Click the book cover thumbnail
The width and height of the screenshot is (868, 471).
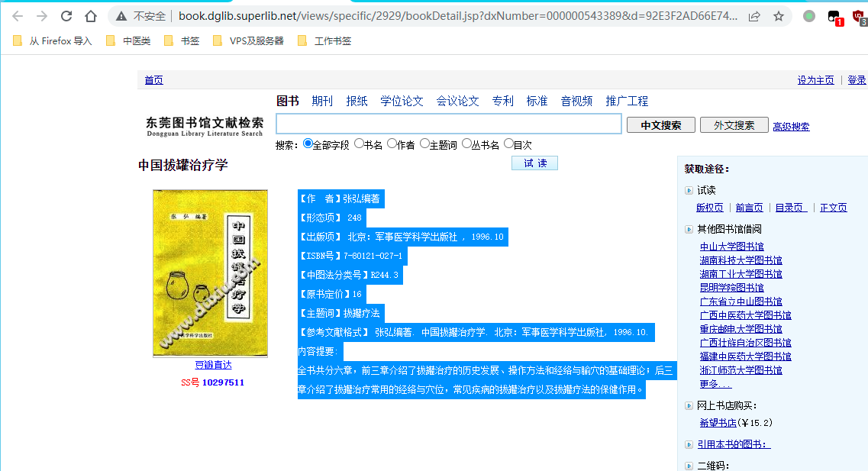210,273
